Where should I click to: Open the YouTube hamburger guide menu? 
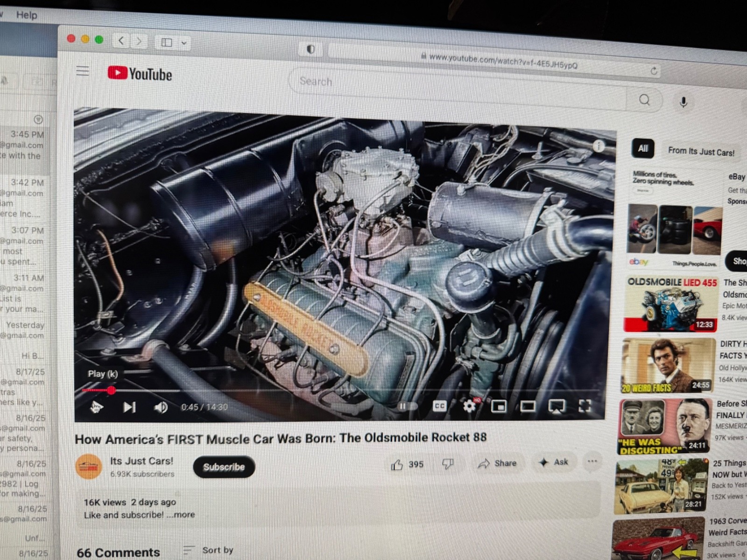[x=83, y=71]
